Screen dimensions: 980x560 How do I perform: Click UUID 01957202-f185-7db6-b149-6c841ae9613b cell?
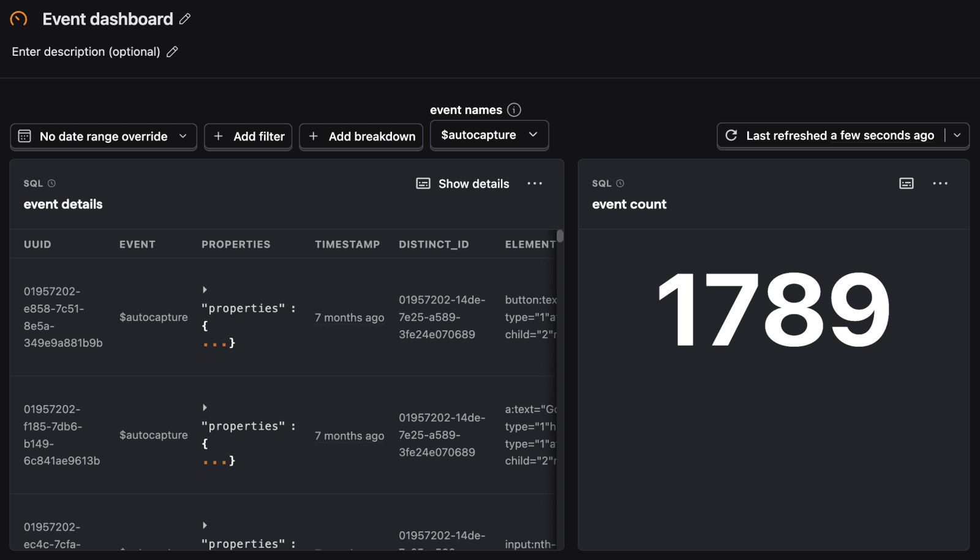point(62,435)
